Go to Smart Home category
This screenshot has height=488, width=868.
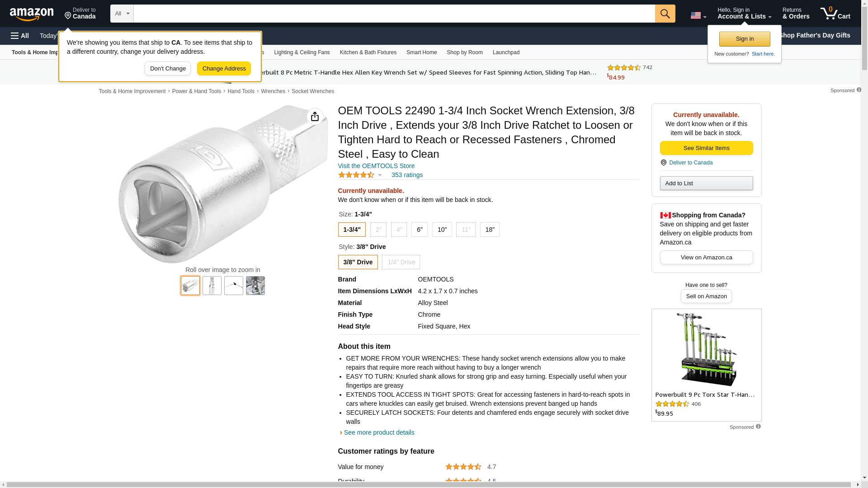(421, 52)
